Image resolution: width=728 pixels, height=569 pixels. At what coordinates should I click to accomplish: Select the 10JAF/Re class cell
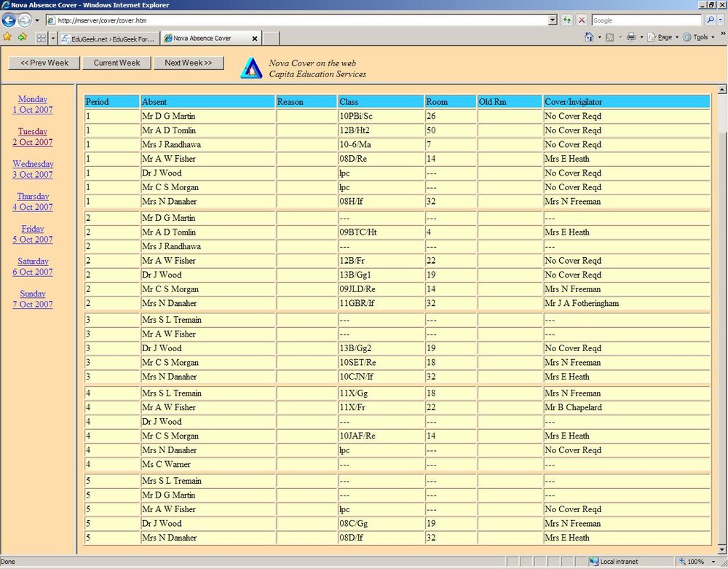[380, 436]
